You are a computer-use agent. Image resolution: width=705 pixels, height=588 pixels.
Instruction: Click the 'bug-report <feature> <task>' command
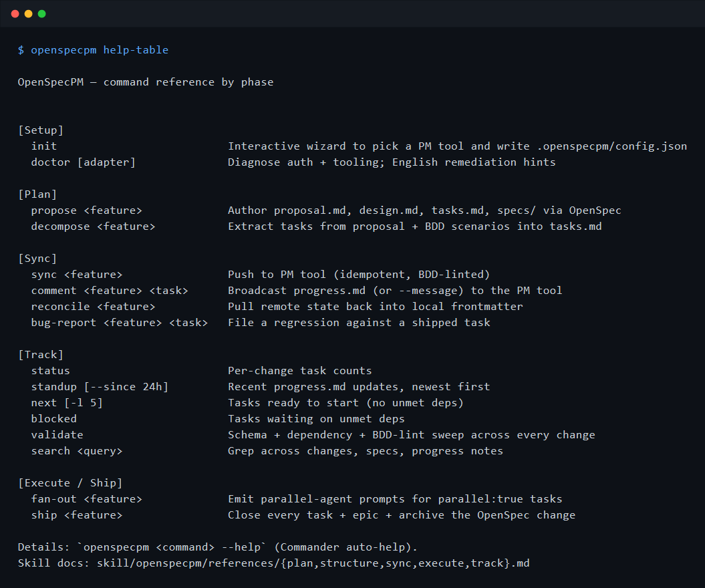tap(119, 323)
